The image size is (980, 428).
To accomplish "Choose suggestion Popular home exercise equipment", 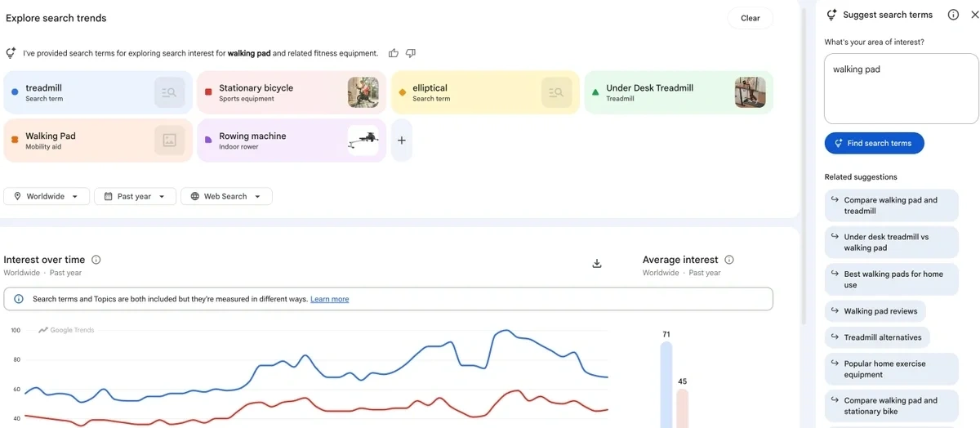I will coord(891,369).
